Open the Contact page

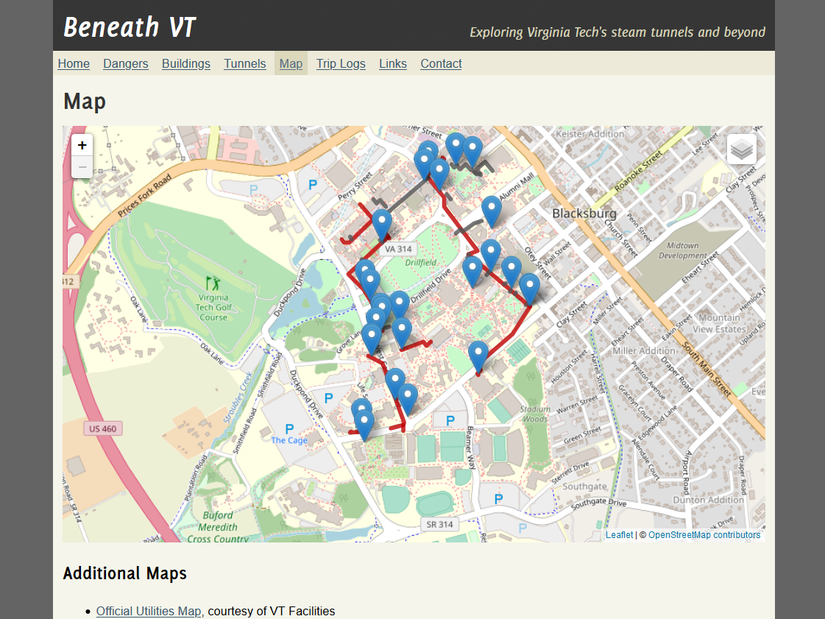[441, 64]
